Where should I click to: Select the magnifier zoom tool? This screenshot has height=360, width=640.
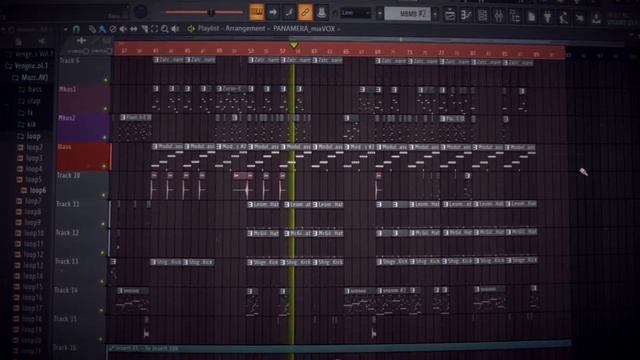pyautogui.click(x=164, y=29)
